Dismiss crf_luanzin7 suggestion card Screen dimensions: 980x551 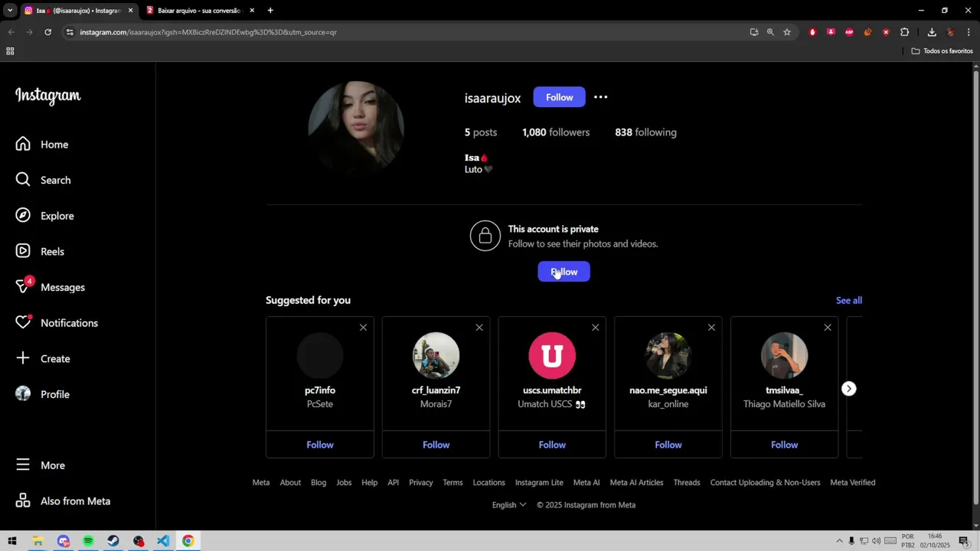[479, 328]
